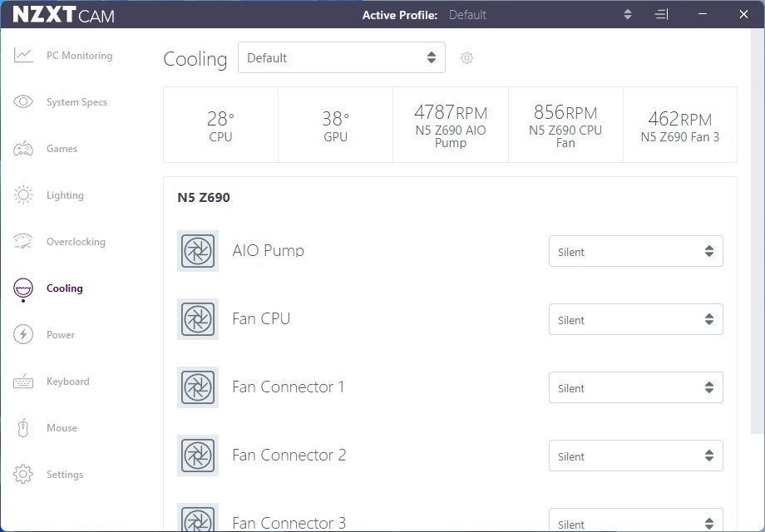The width and height of the screenshot is (765, 532).
Task: Select the Cooling menu label
Action: [64, 288]
